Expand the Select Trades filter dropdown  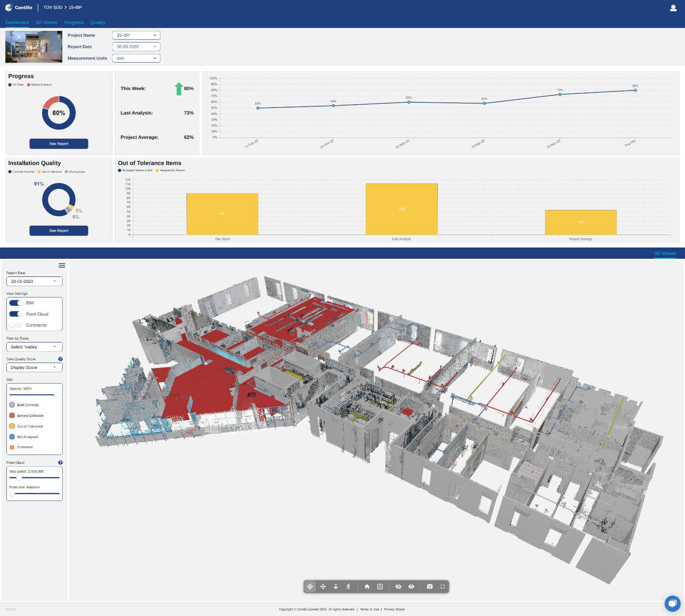point(34,346)
